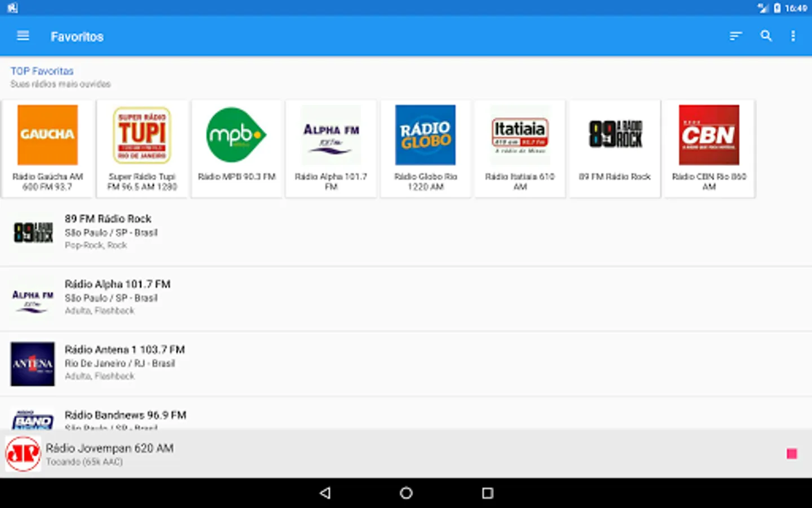The width and height of the screenshot is (812, 508).
Task: Stop playback with the pink stop button
Action: pos(792,454)
